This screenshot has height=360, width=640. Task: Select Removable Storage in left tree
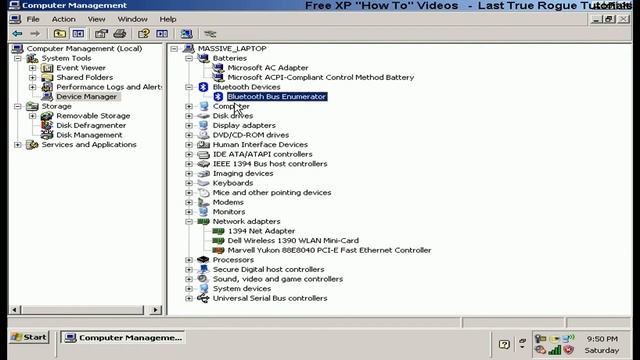(x=93, y=116)
